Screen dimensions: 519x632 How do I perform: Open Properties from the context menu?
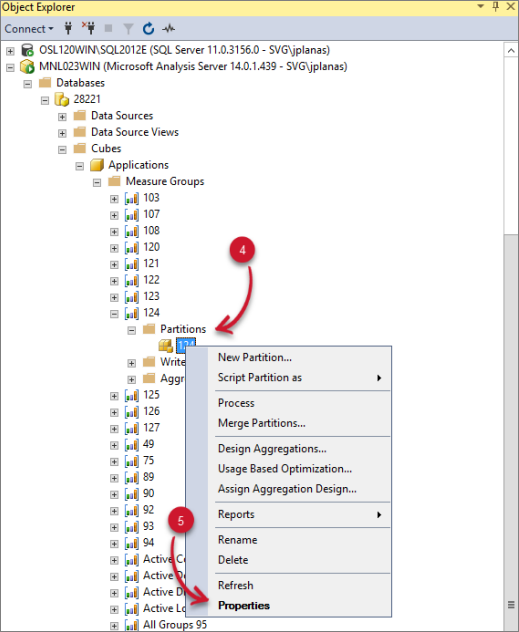coord(299,605)
